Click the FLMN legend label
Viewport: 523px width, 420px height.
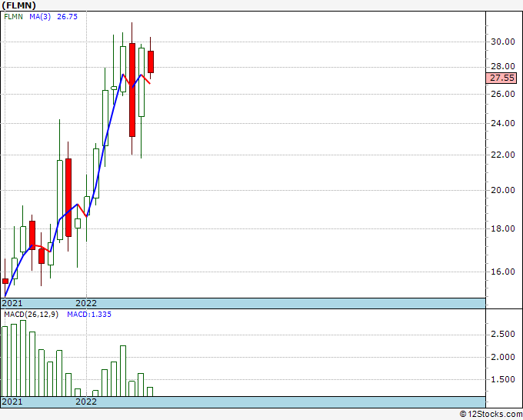13,17
